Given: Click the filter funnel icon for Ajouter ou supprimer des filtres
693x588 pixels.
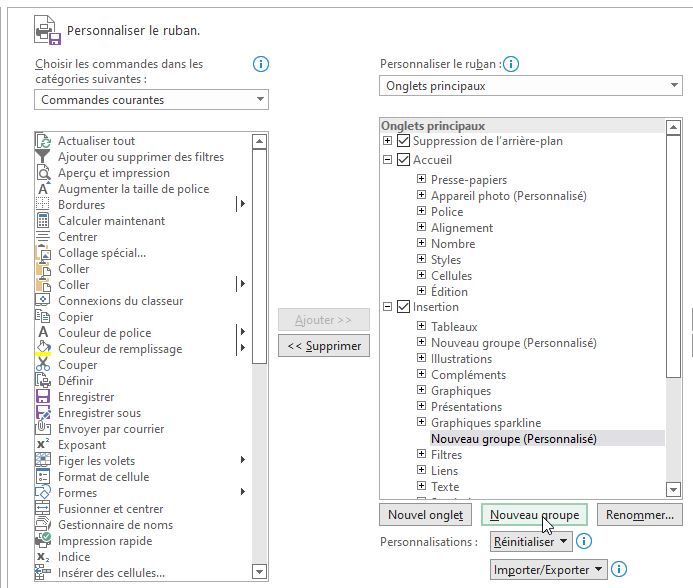Looking at the screenshot, I should pyautogui.click(x=43, y=157).
